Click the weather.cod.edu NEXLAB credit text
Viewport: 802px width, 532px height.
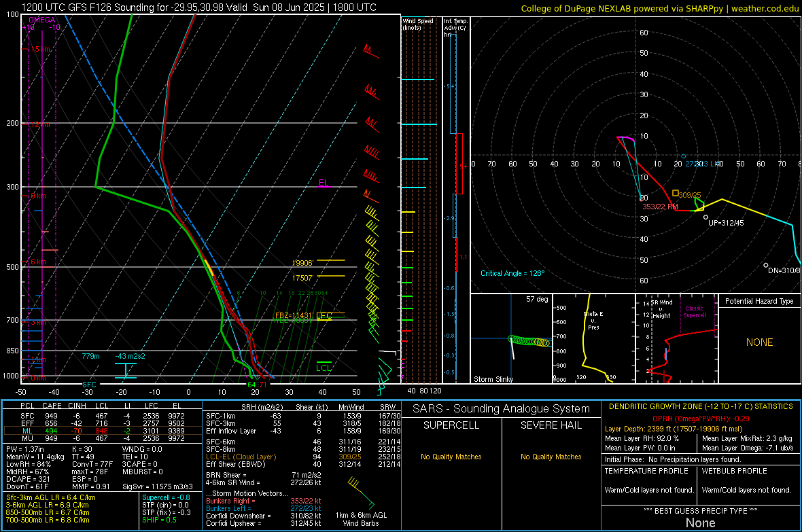659,8
